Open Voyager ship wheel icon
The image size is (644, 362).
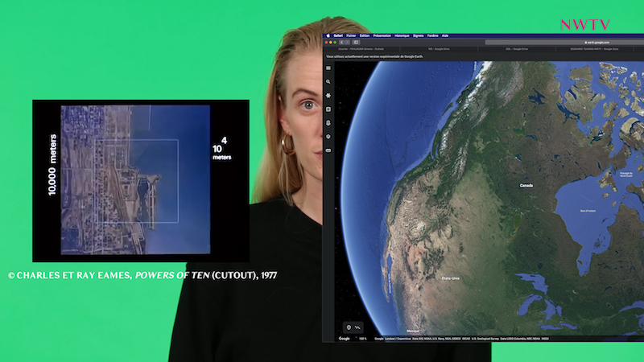pyautogui.click(x=328, y=96)
